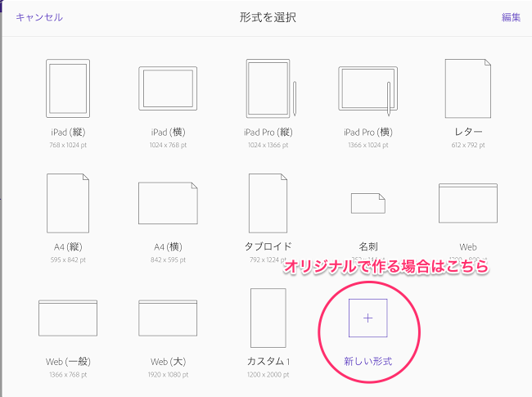Choose the iPad Pro (縦) format icon
This screenshot has width=532, height=397.
pyautogui.click(x=271, y=88)
